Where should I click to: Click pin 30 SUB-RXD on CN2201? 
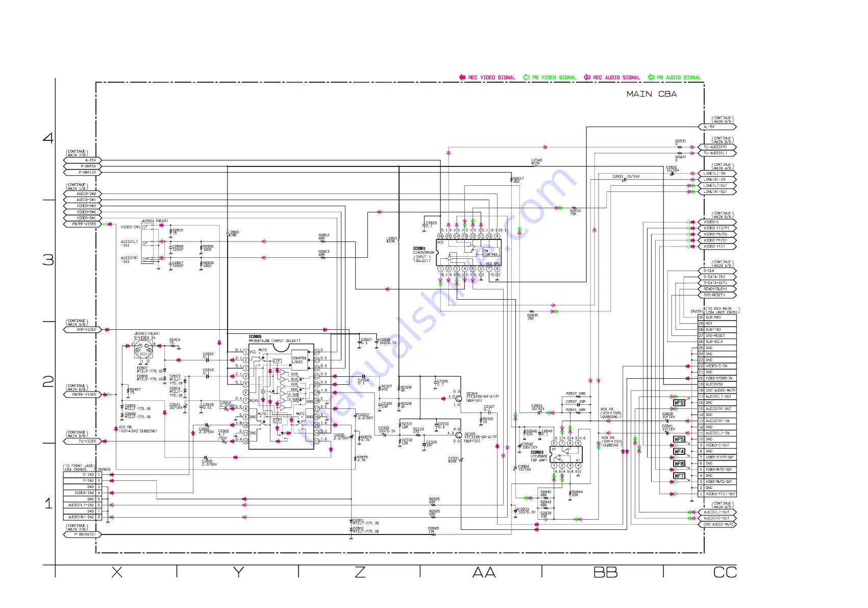pyautogui.click(x=717, y=318)
